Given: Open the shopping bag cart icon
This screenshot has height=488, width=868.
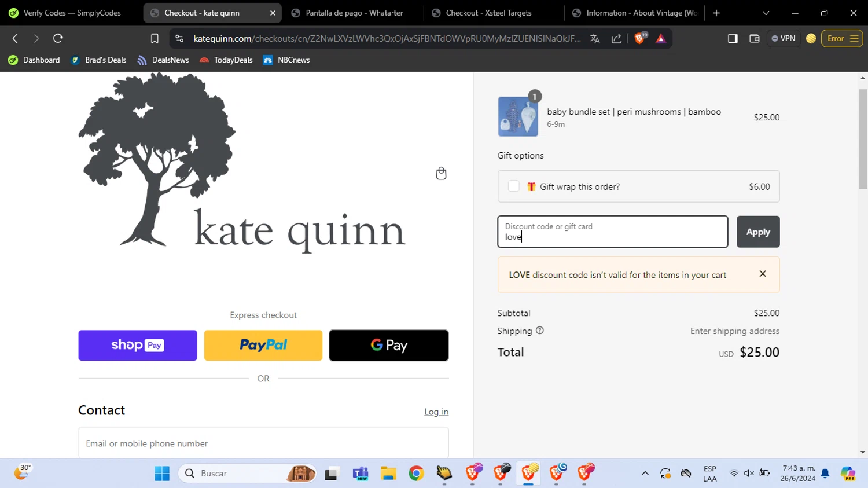Looking at the screenshot, I should pos(441,173).
